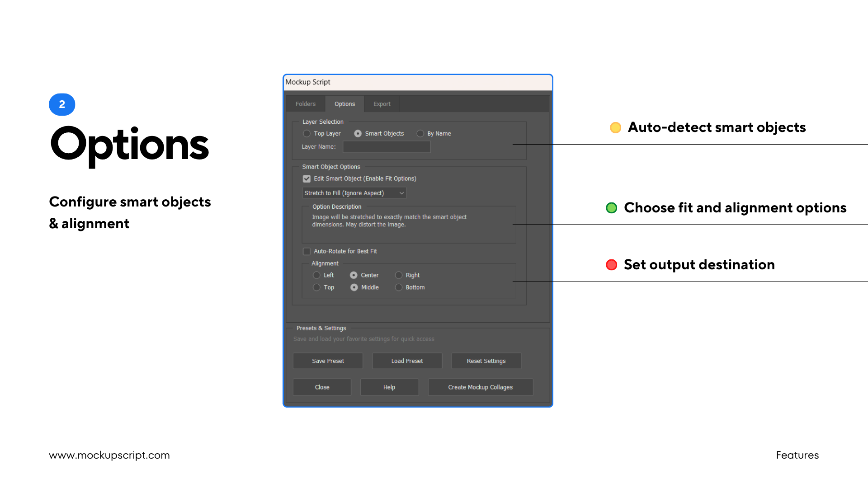Select Left horizontal alignment
Viewport: 868px width, 488px height.
pos(316,275)
